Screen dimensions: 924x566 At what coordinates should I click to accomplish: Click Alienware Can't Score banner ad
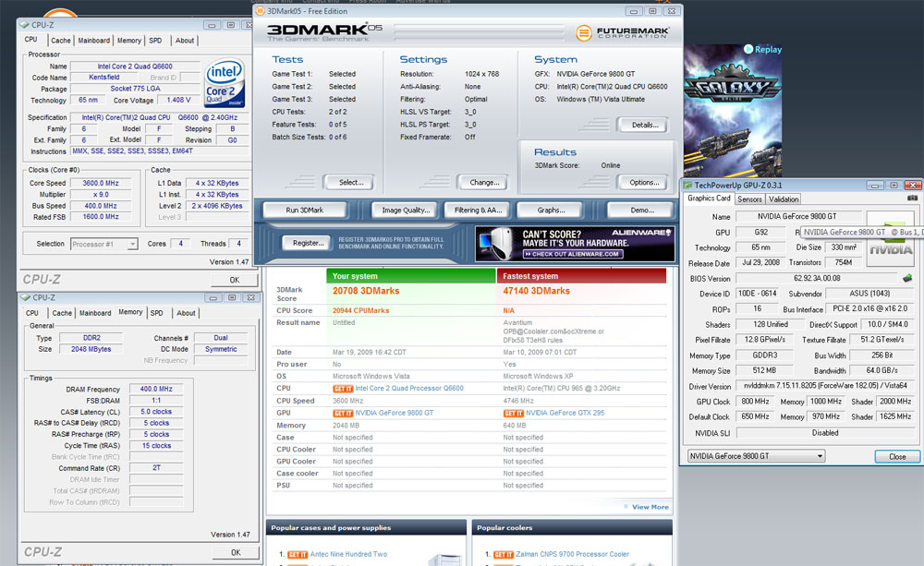(x=575, y=244)
